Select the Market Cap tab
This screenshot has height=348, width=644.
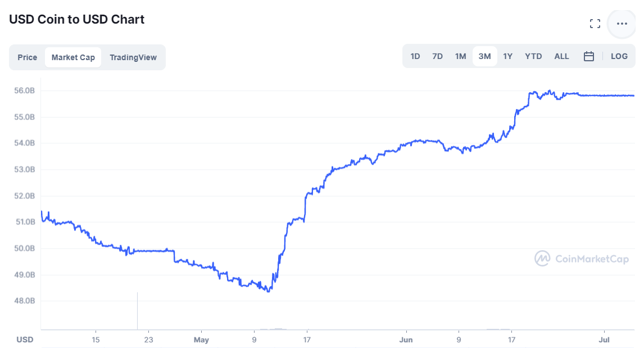pos(73,57)
